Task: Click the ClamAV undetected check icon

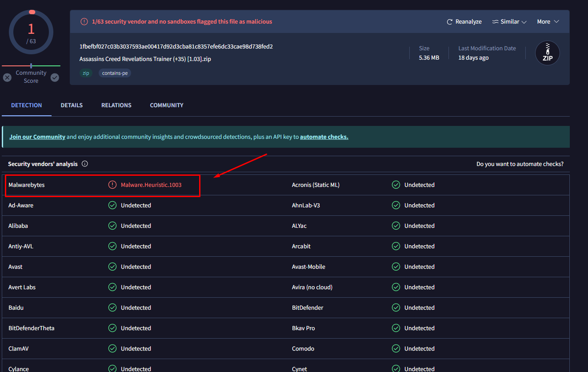Action: [x=112, y=348]
